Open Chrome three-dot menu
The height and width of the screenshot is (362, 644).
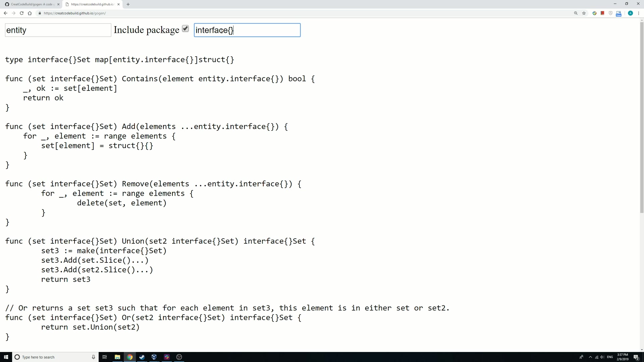point(639,13)
